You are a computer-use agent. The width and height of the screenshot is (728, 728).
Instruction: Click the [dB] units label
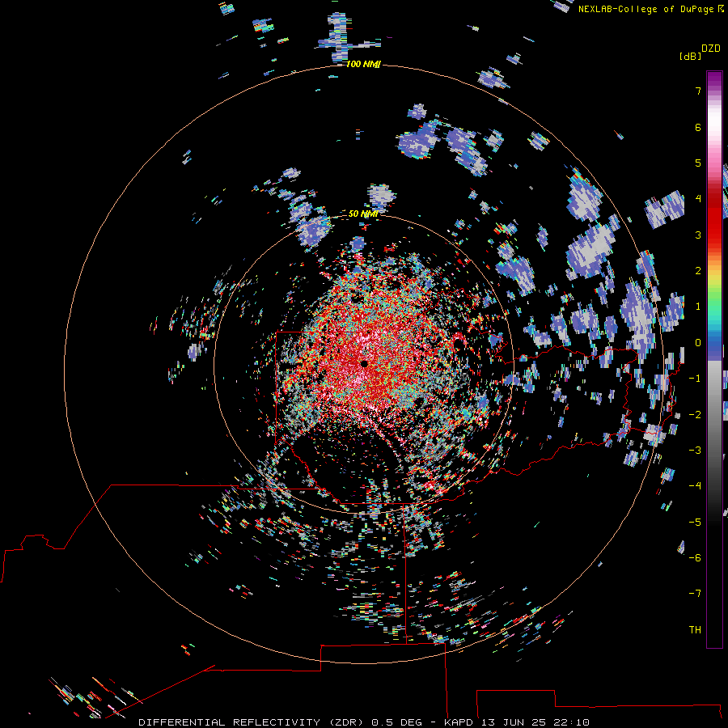point(691,56)
